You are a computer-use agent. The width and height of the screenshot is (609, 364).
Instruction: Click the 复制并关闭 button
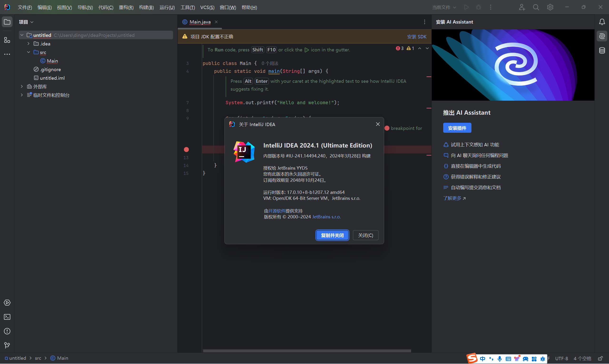332,235
